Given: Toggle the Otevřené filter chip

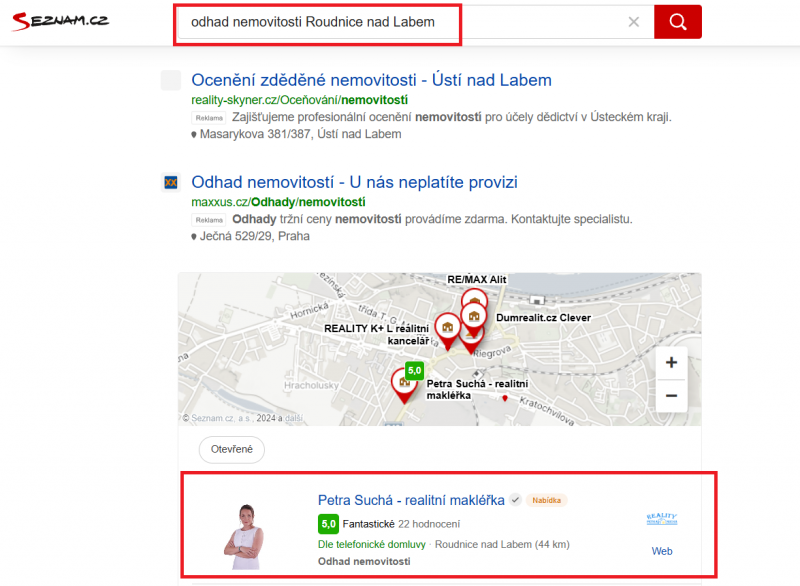Looking at the screenshot, I should (232, 449).
